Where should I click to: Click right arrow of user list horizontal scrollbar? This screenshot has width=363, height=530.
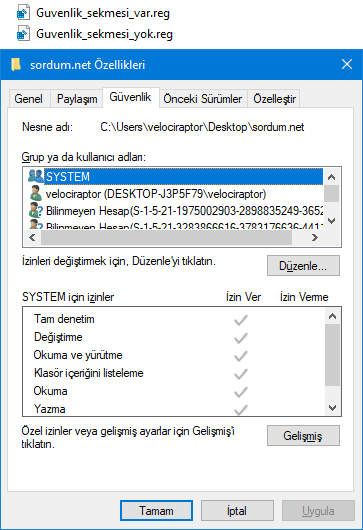[x=315, y=238]
